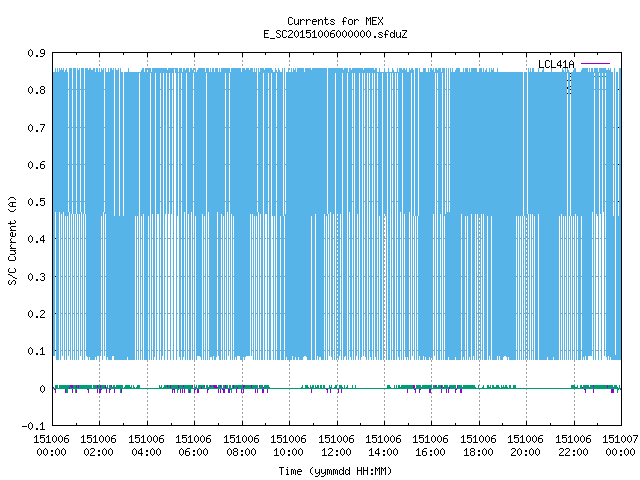The image size is (640, 480).
Task: Click the 151006 16:00 x-axis tick label
Action: (x=430, y=446)
